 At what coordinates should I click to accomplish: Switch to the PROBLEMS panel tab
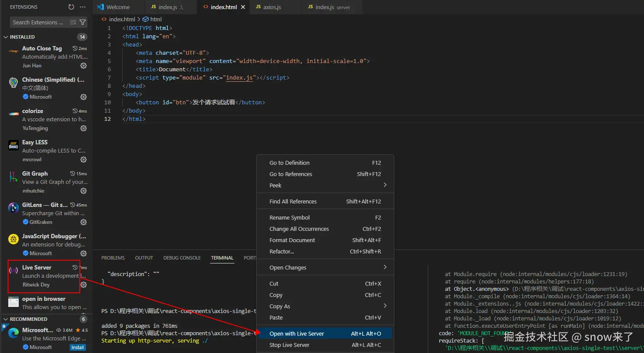pyautogui.click(x=113, y=258)
